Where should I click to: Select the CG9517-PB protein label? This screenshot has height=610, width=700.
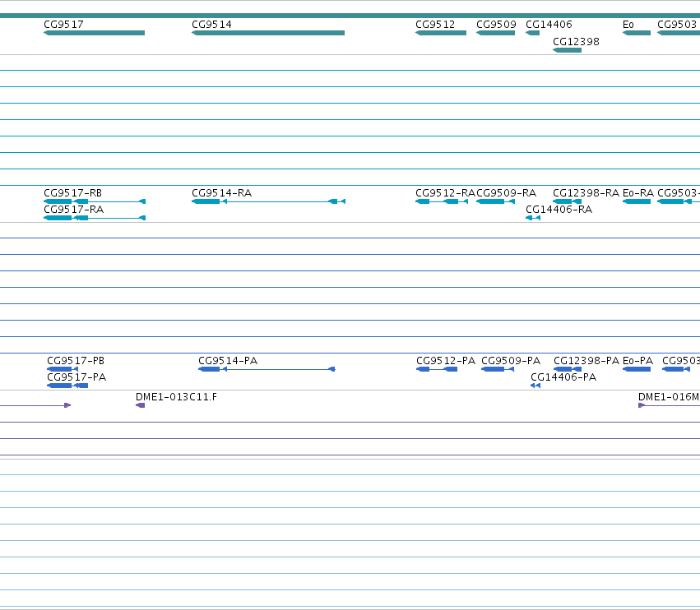(x=76, y=361)
